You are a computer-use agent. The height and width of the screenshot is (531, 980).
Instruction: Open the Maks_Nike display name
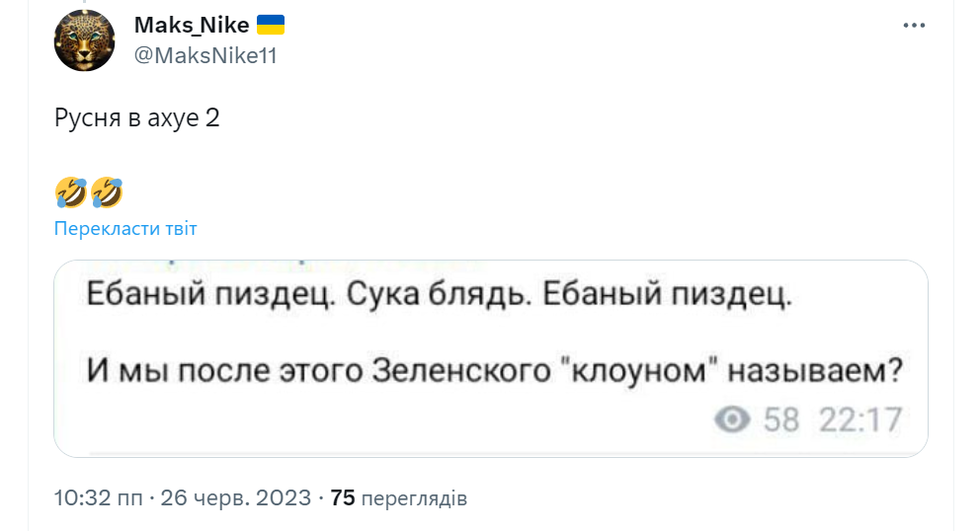tap(192, 25)
